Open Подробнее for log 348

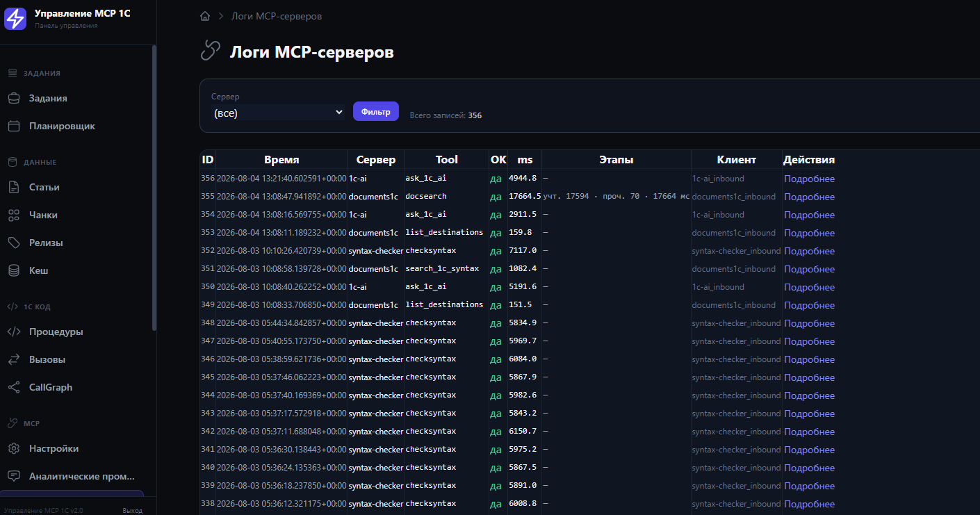pyautogui.click(x=810, y=323)
